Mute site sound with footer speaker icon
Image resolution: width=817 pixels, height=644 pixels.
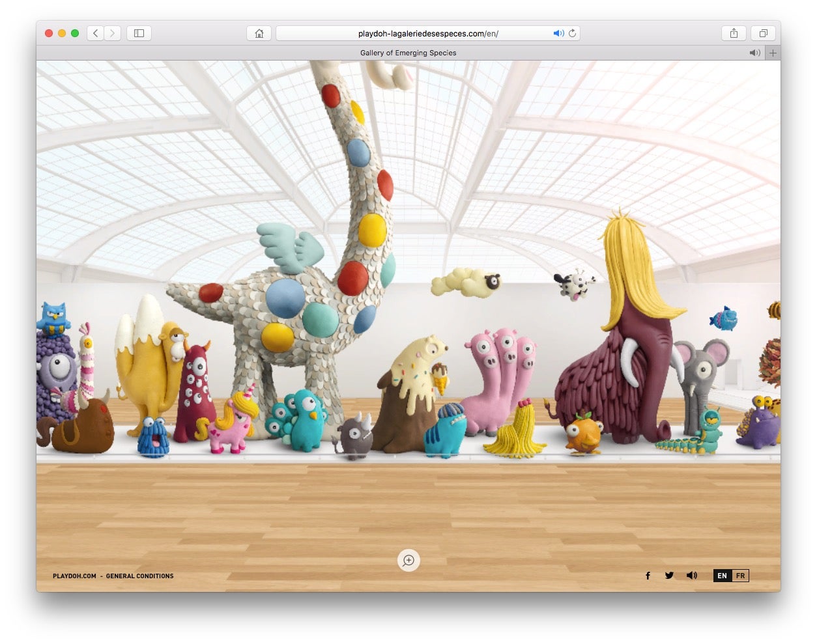[x=691, y=576]
